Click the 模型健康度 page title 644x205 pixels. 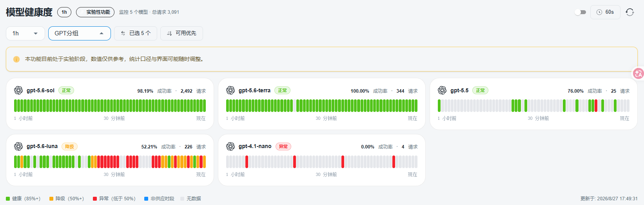[x=29, y=12]
